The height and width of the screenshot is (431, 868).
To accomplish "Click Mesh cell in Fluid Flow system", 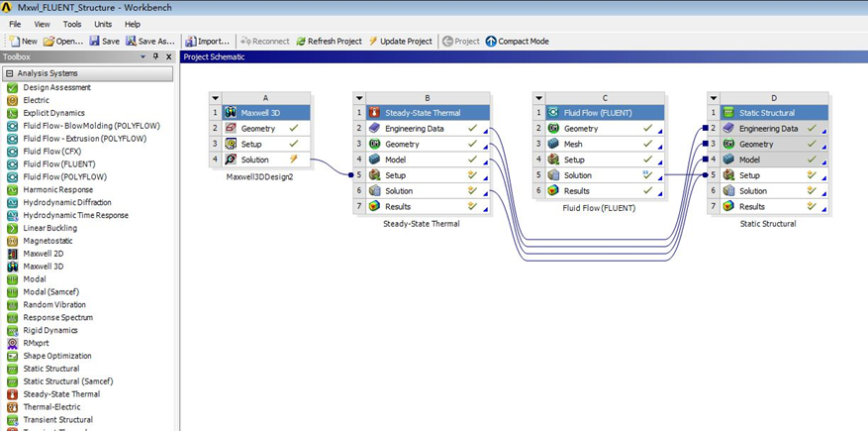I will (605, 144).
